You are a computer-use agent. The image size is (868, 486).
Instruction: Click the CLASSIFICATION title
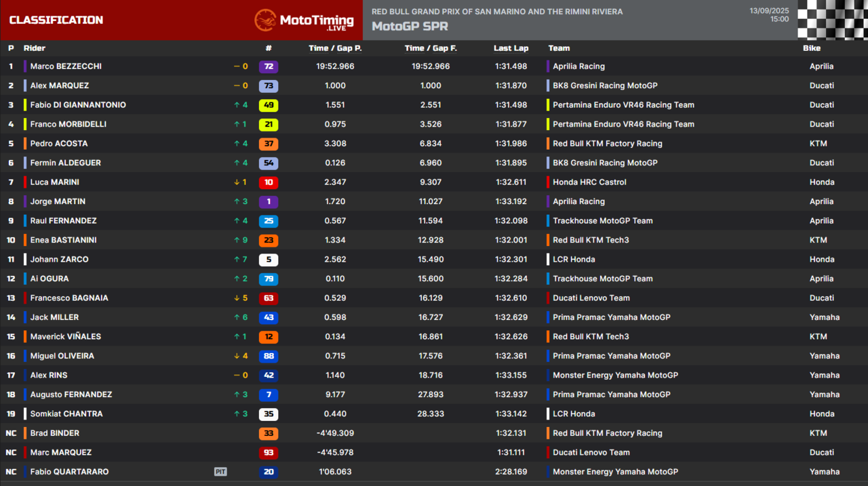(56, 20)
